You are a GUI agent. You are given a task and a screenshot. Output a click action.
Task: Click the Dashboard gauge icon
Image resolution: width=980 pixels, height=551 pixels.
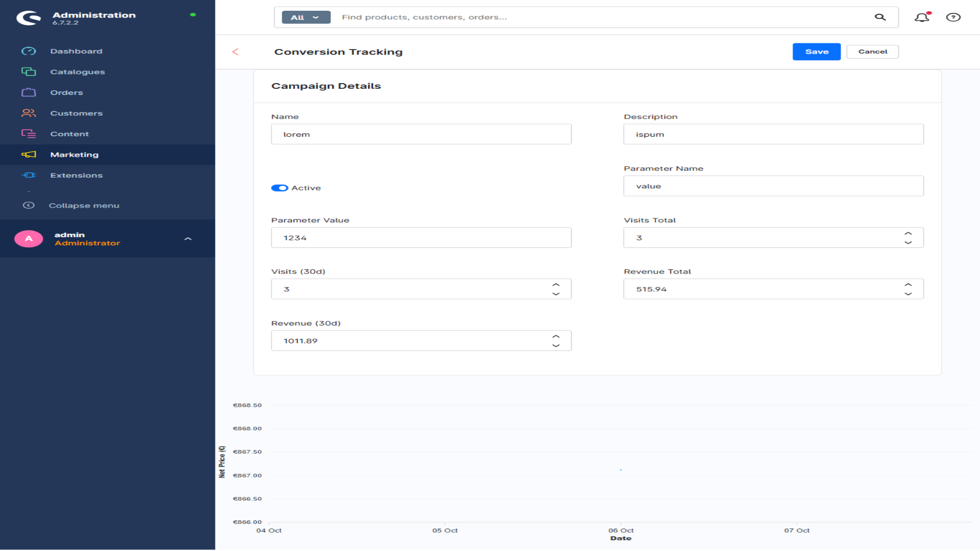click(x=29, y=51)
